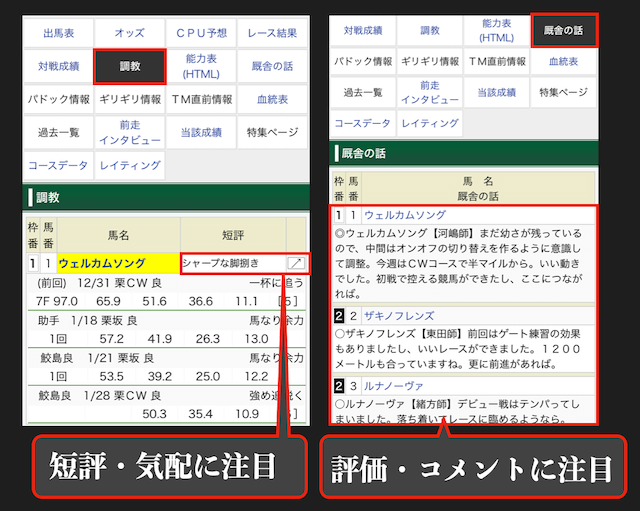Open the ザキノフレンズ horse link
640x511 pixels.
click(x=399, y=315)
